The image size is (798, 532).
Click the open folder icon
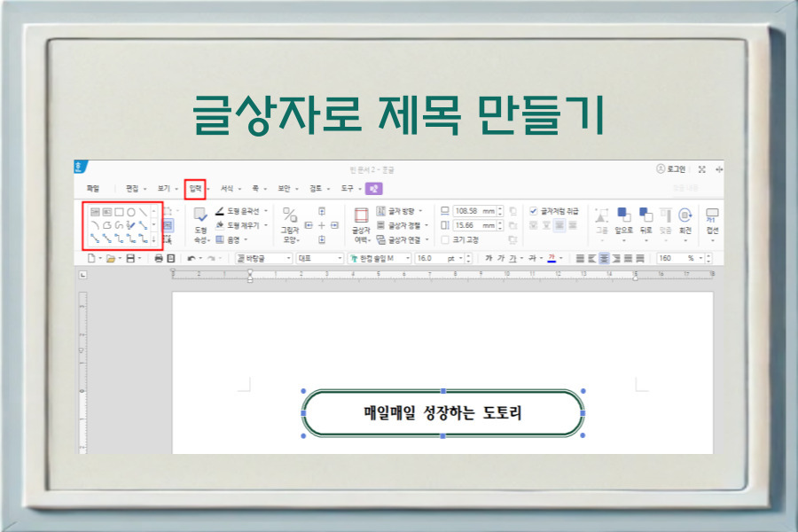(x=111, y=259)
